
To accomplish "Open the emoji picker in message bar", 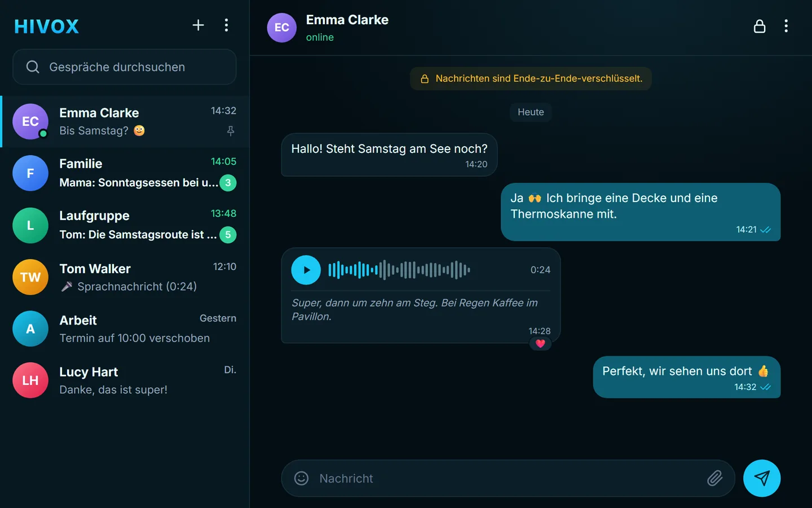I will click(302, 478).
